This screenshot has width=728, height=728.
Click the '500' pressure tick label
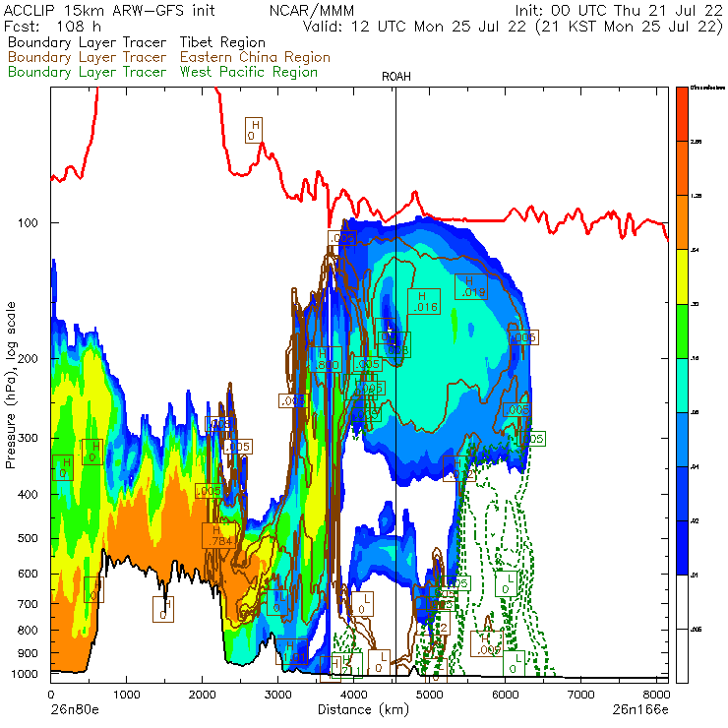(x=28, y=538)
